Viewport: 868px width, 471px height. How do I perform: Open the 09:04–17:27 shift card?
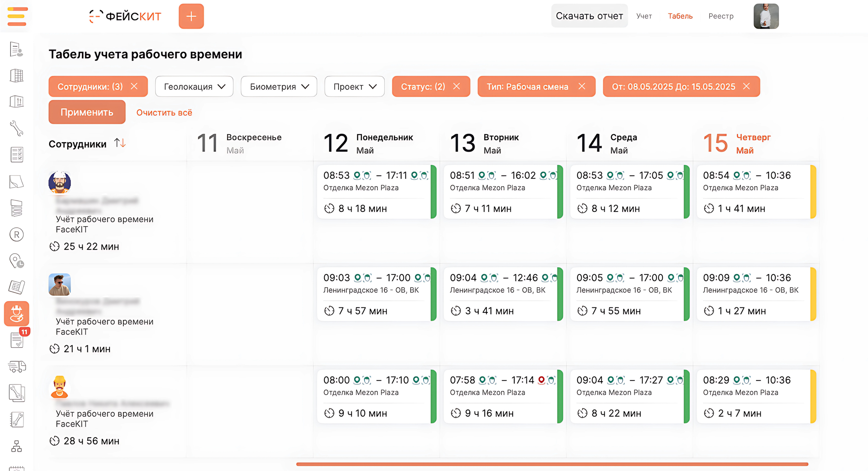click(x=630, y=397)
